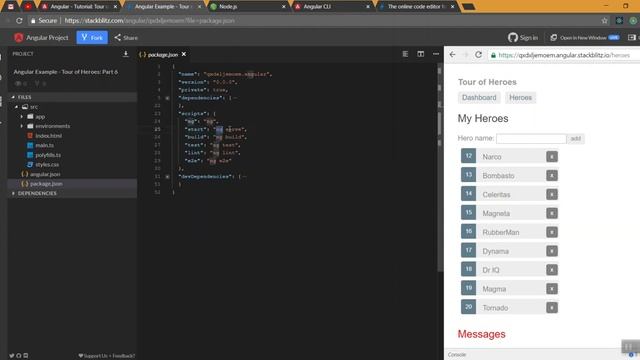Collapse the src folder
This screenshot has height=360, width=640.
pos(17,107)
